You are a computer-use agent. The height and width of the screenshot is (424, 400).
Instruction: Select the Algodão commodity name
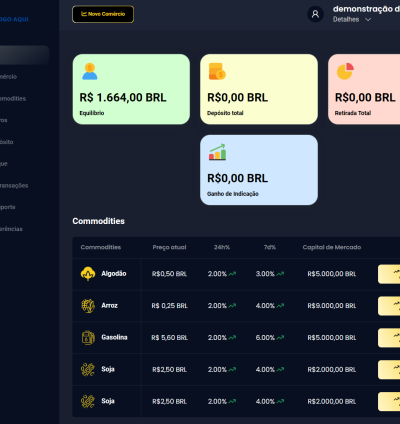pyautogui.click(x=114, y=274)
